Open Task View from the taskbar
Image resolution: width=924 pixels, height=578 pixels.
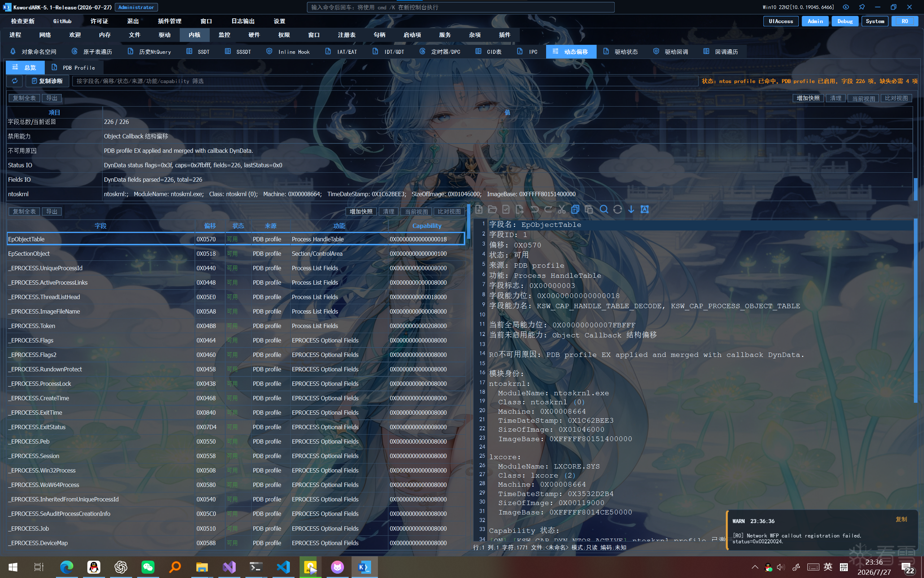(x=39, y=567)
